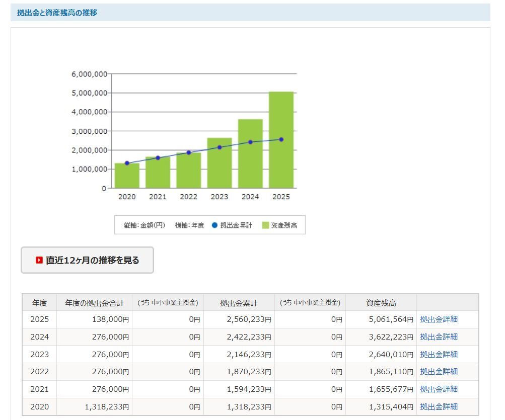Open 直近12ヶ月の推移を見る
The height and width of the screenshot is (420, 505).
(87, 261)
